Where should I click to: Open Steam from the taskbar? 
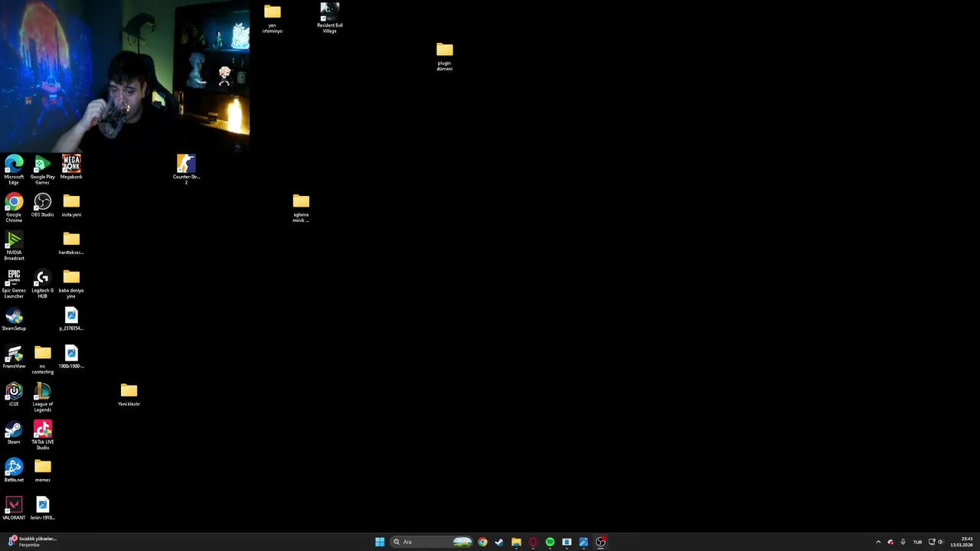499,542
